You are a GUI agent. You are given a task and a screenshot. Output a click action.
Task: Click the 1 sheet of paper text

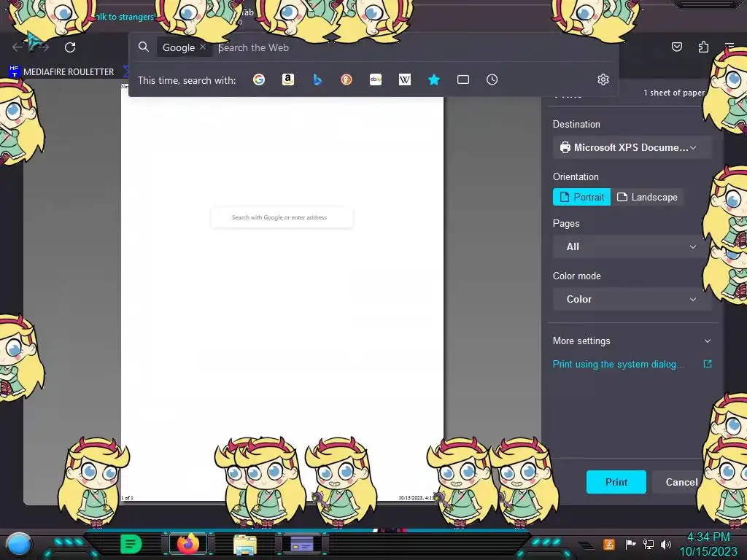point(673,93)
